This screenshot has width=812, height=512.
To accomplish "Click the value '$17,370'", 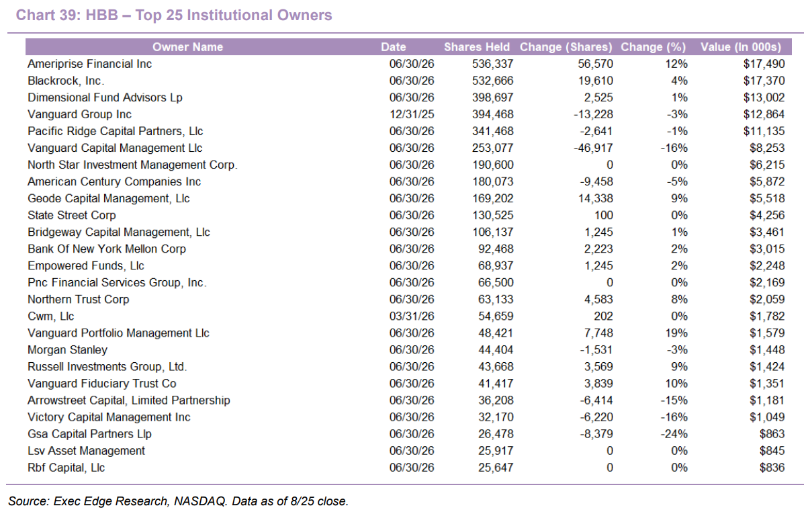I will pos(764,81).
